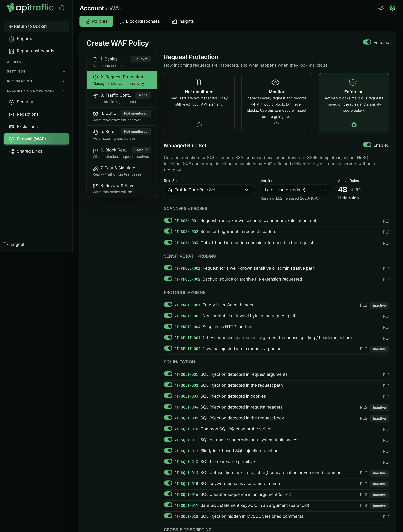Click the '1 bucket' badge on Basics
Screen dimensions: 403x532
[x=141, y=59]
